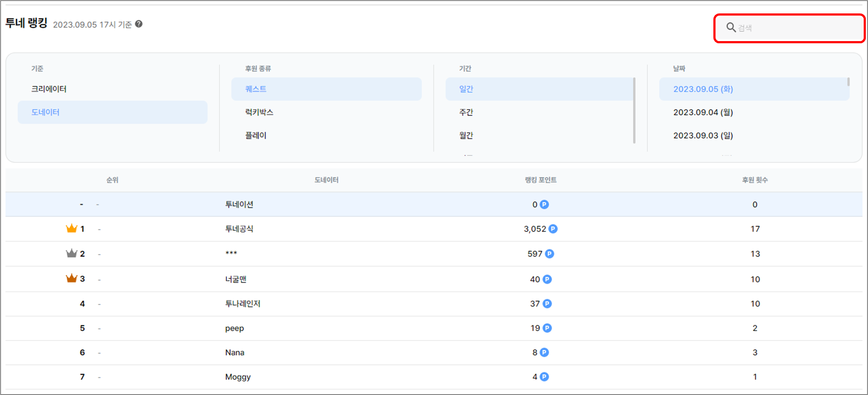
Task: Switch period to 월간
Action: coord(466,135)
